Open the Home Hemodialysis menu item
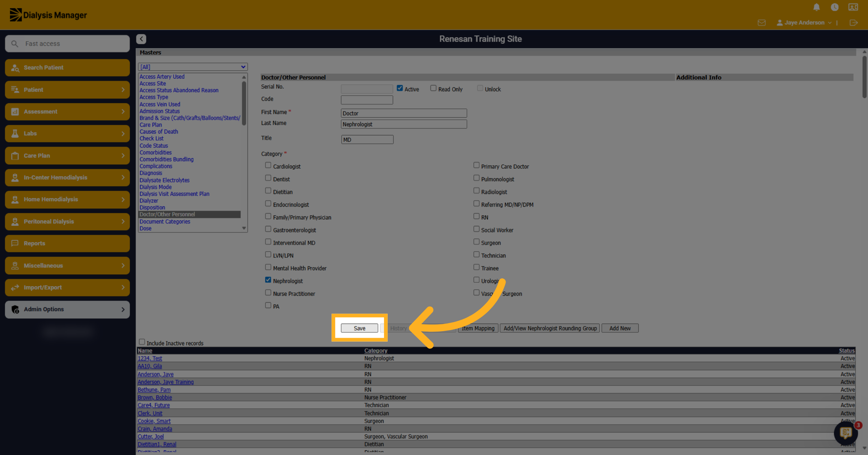 click(67, 199)
